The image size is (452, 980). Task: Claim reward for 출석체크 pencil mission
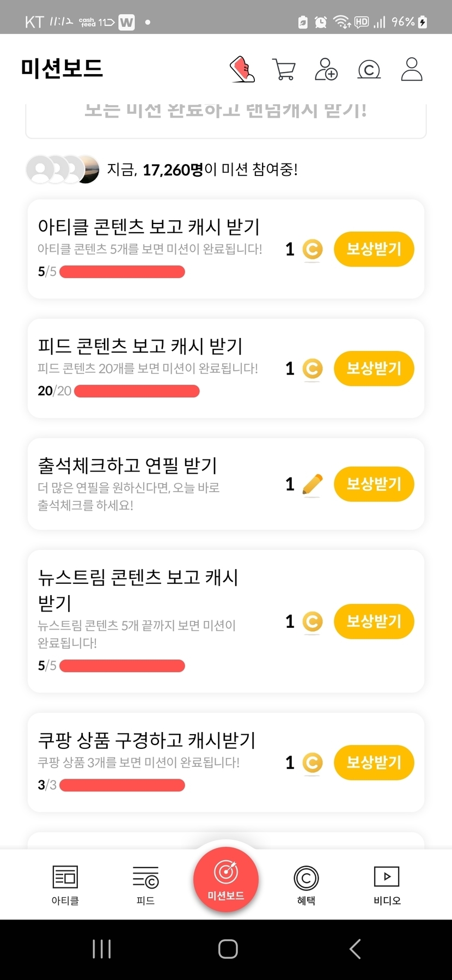coord(374,484)
